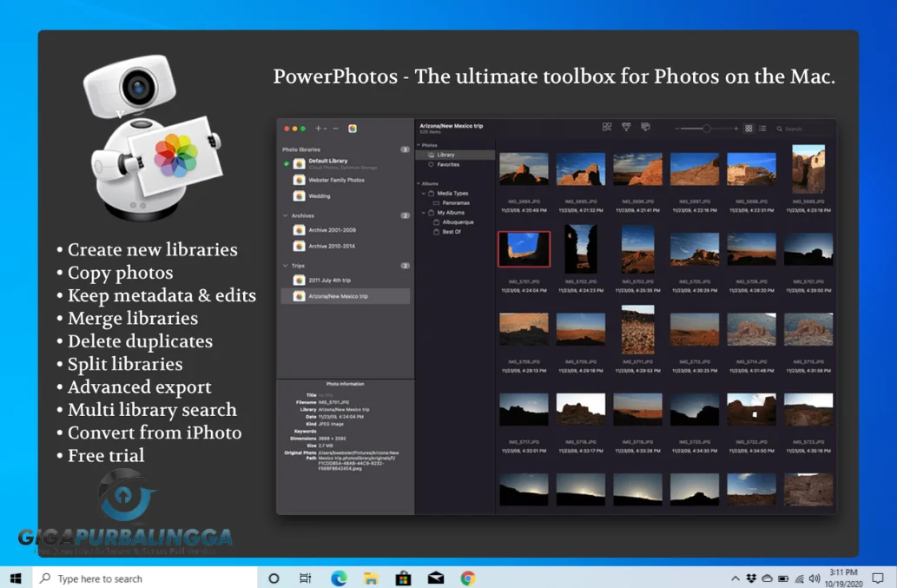This screenshot has height=588, width=897.
Task: Click the Default Library green checkmark
Action: tap(286, 163)
